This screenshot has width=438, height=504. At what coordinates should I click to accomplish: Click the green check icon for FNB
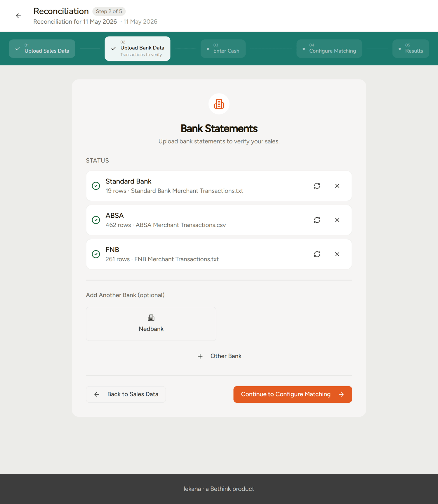96,254
